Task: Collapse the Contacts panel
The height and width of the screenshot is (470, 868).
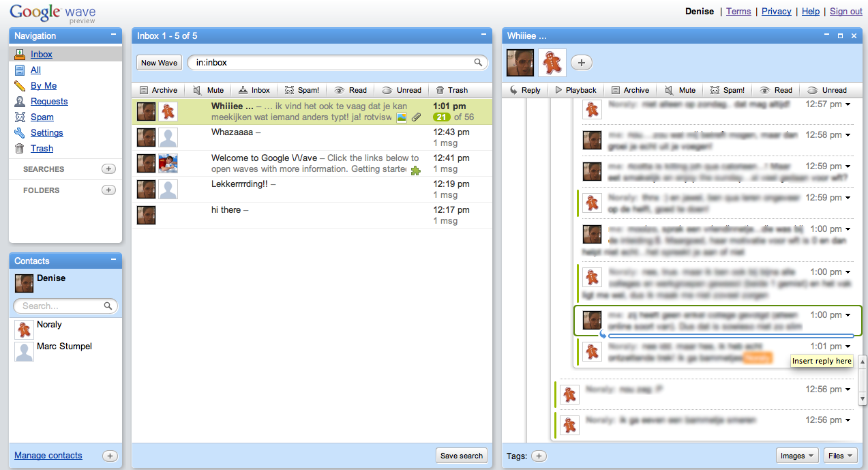Action: tap(113, 260)
